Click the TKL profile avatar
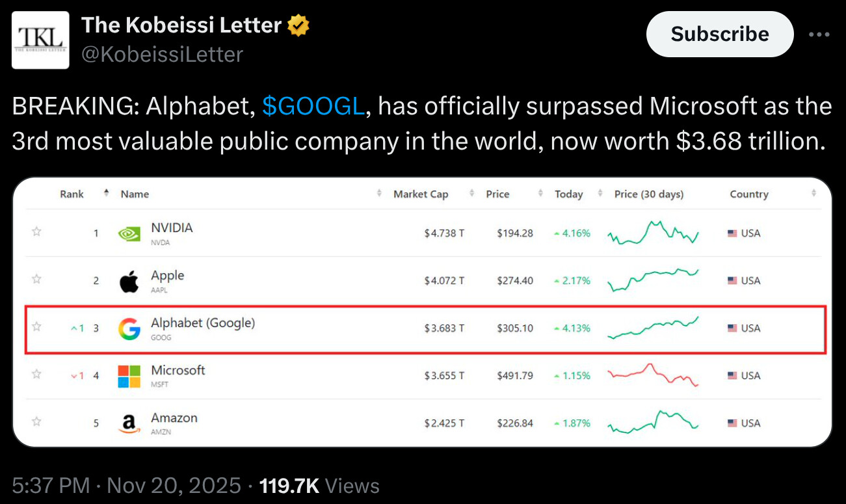 coord(40,40)
